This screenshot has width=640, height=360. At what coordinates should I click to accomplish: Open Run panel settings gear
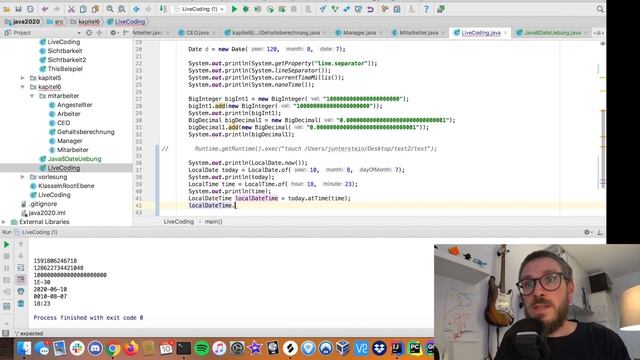click(587, 232)
